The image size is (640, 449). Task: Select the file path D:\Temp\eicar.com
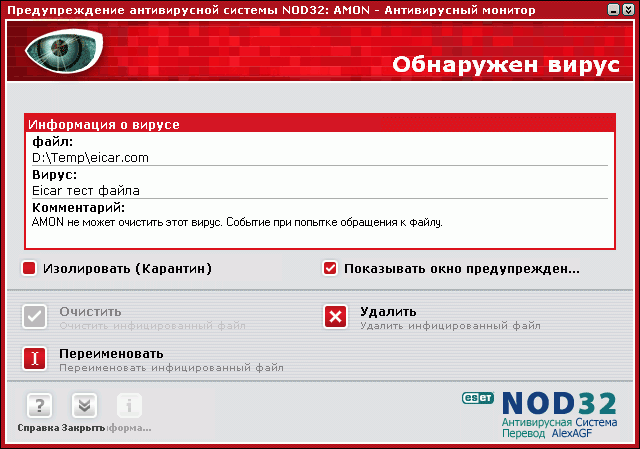click(90, 158)
